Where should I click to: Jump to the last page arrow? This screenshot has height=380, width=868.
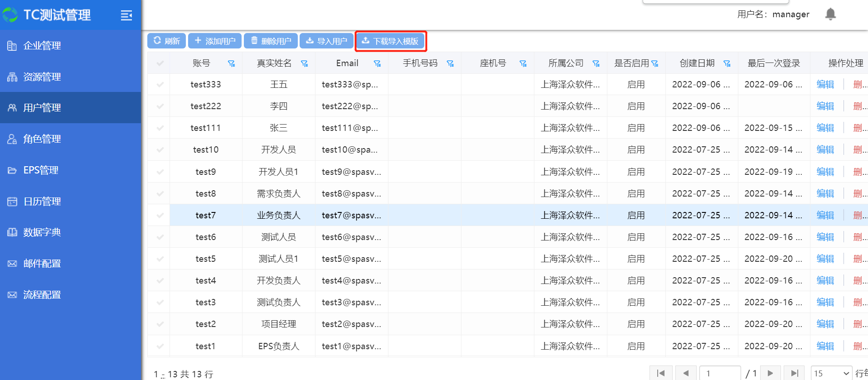[794, 373]
